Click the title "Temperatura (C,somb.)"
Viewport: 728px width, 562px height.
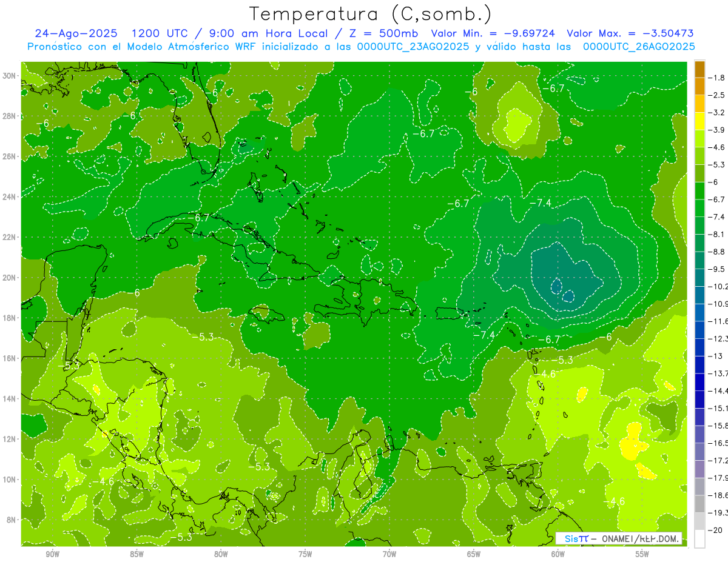click(x=371, y=14)
